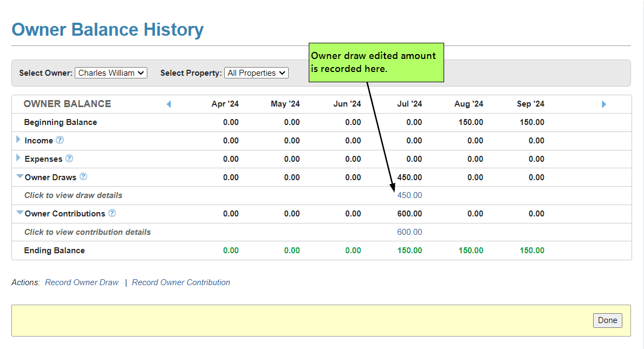Go to previous months with left arrow

[168, 104]
